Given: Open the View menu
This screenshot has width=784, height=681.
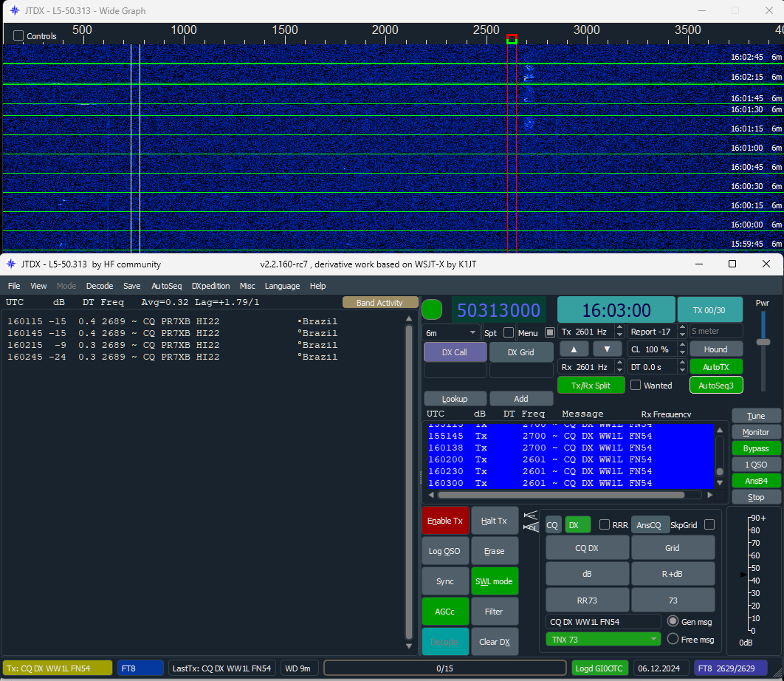Looking at the screenshot, I should click(x=38, y=286).
